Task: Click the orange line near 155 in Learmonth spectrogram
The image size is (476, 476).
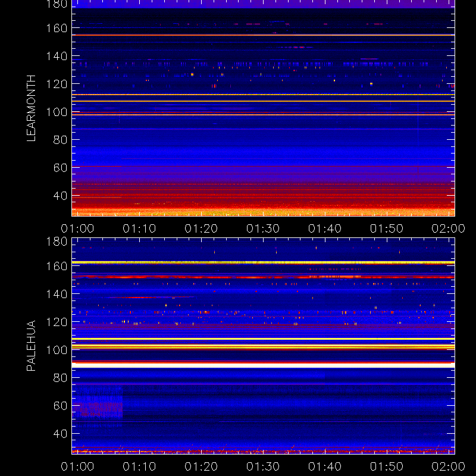Action: point(263,35)
